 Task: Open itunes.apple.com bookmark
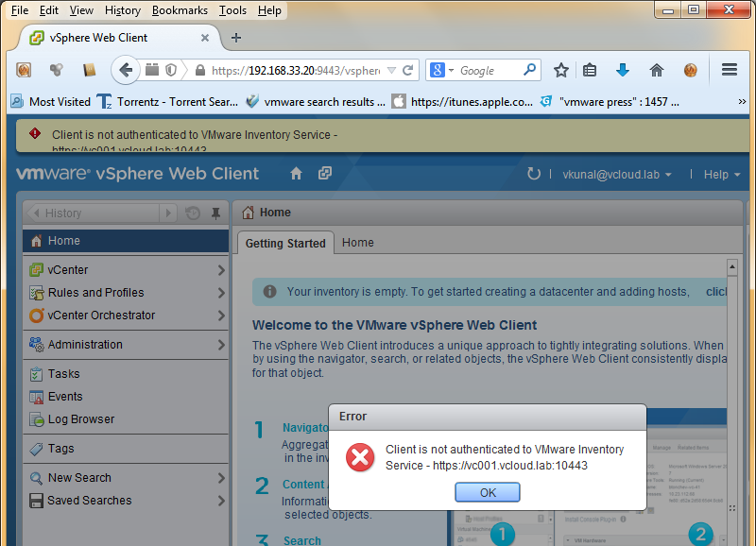point(462,102)
